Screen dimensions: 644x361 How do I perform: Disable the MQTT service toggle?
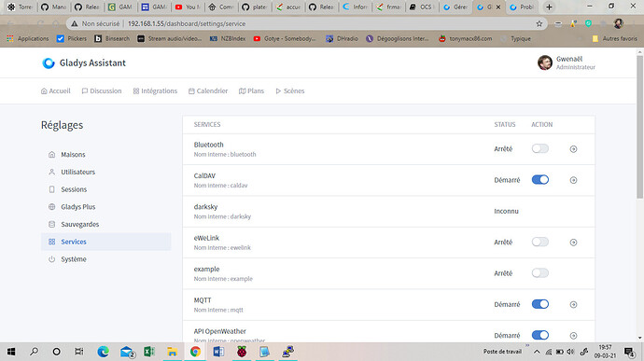(x=540, y=304)
